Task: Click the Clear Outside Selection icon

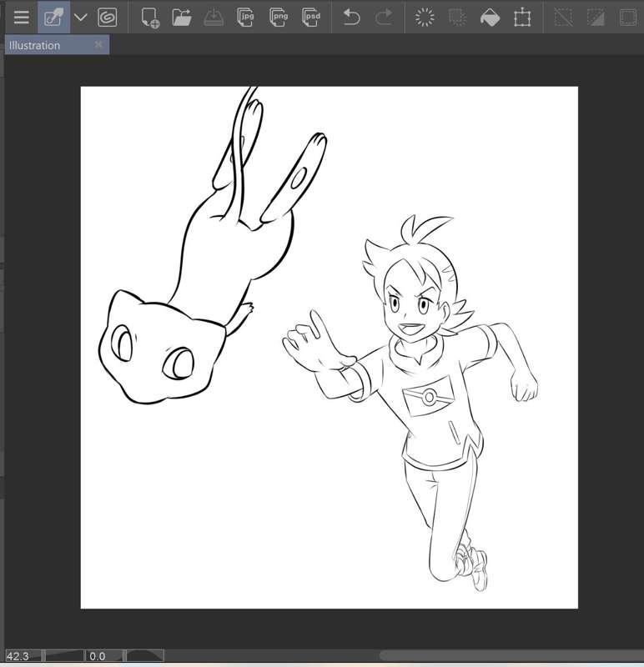Action: coord(457,18)
